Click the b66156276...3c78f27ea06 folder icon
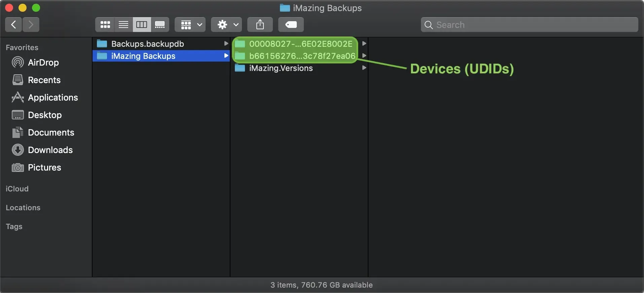The width and height of the screenshot is (644, 293). point(240,56)
